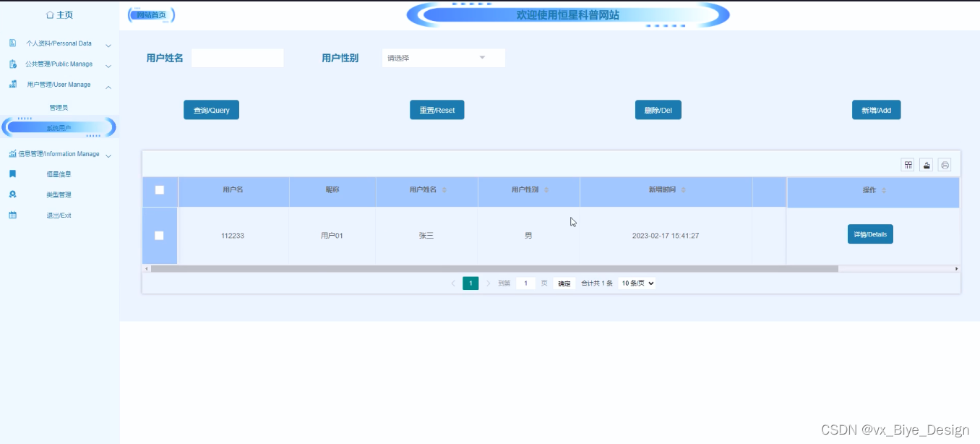Collapse 用户管理/User Manage menu chevron

pos(108,87)
